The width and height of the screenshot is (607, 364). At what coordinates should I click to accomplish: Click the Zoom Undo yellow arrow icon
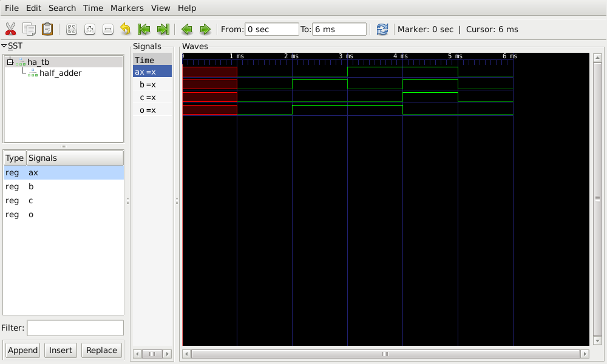pos(126,29)
